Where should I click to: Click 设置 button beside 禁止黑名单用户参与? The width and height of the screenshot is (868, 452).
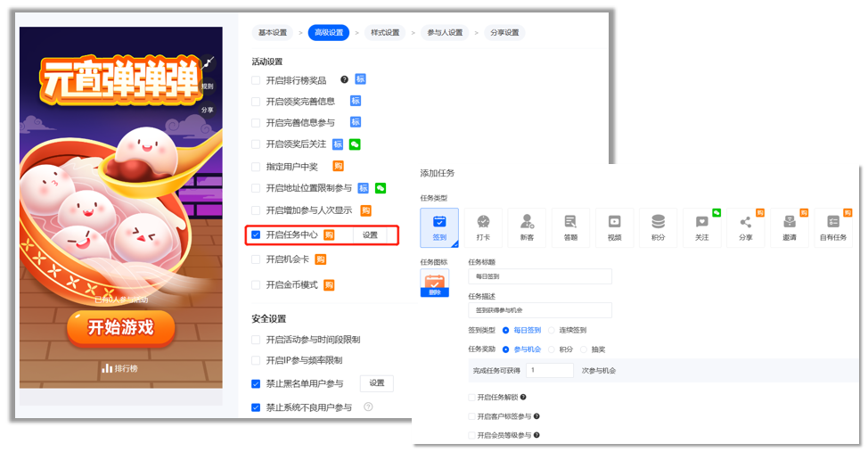tap(377, 383)
